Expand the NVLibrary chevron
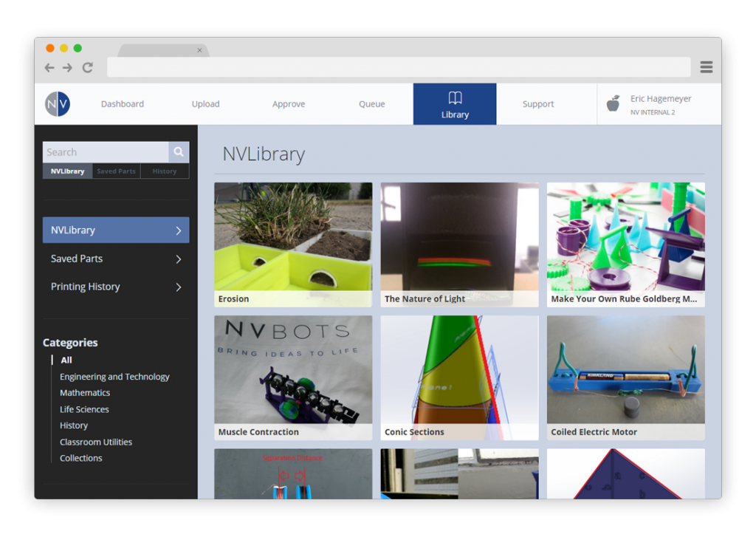The image size is (756, 537). pos(179,230)
